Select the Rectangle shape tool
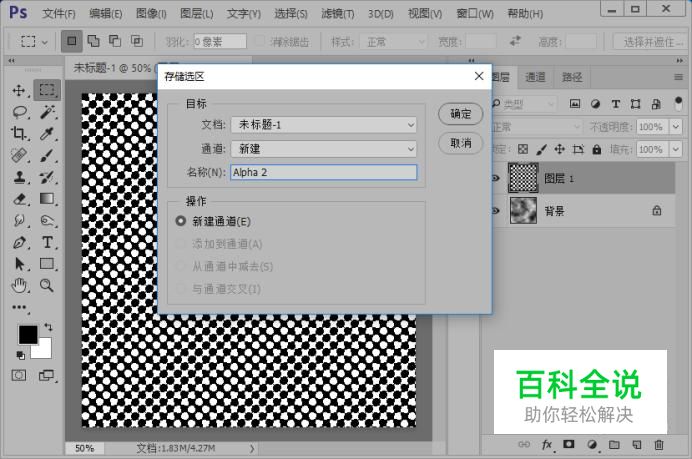 click(x=47, y=264)
